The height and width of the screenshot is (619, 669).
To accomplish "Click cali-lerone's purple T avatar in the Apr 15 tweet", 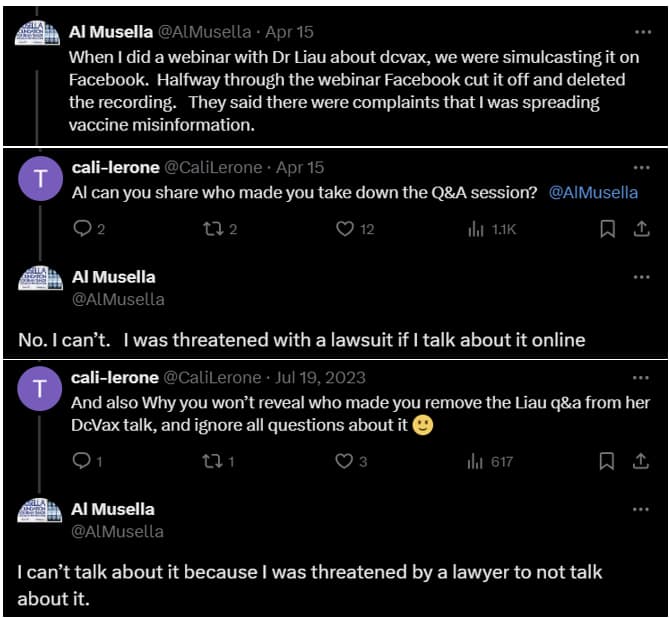I will coord(39,179).
